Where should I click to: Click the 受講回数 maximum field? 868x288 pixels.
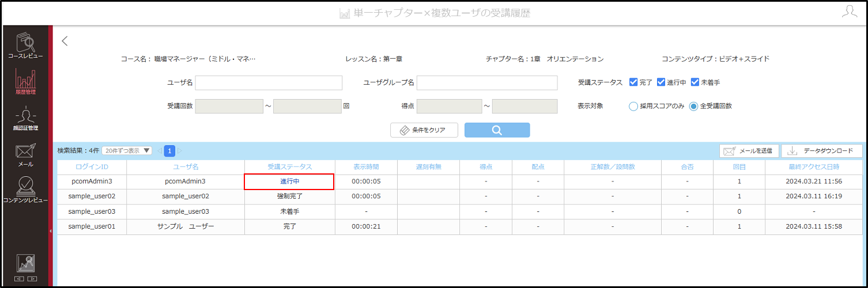click(x=307, y=106)
